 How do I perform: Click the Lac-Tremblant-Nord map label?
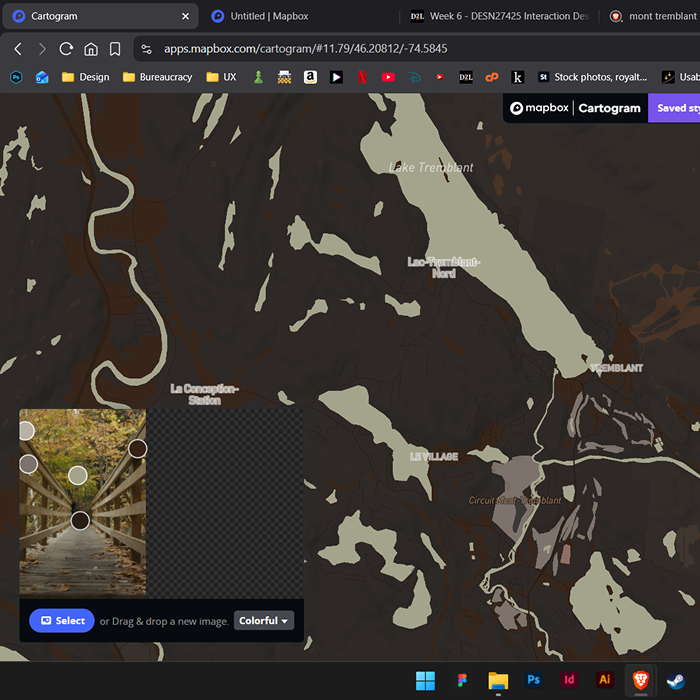pos(444,267)
